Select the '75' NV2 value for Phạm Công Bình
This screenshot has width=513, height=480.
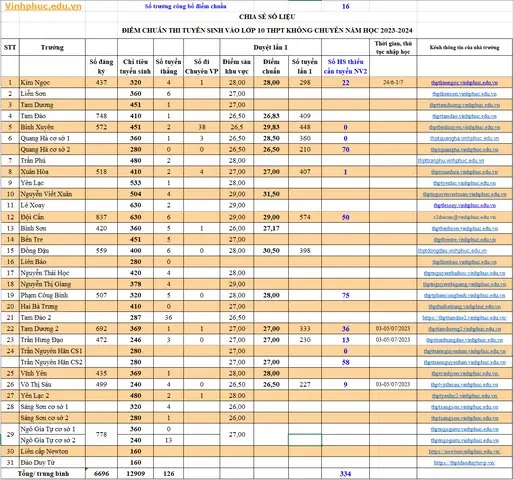pos(345,295)
